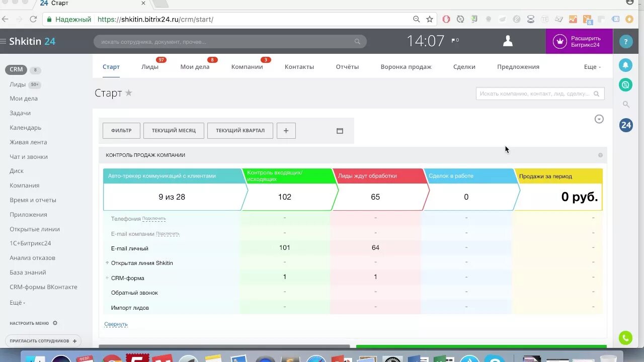Click the CRM company/contact search field
644x362 pixels.
point(540,94)
